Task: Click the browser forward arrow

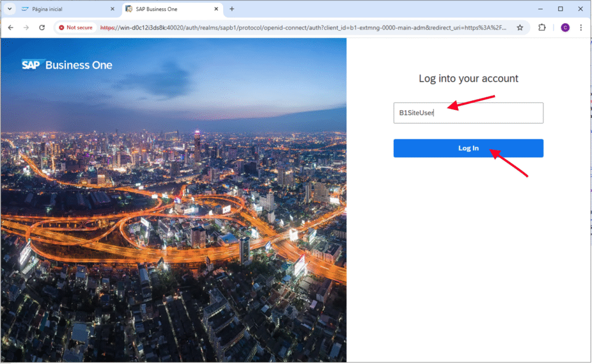Action: 26,28
